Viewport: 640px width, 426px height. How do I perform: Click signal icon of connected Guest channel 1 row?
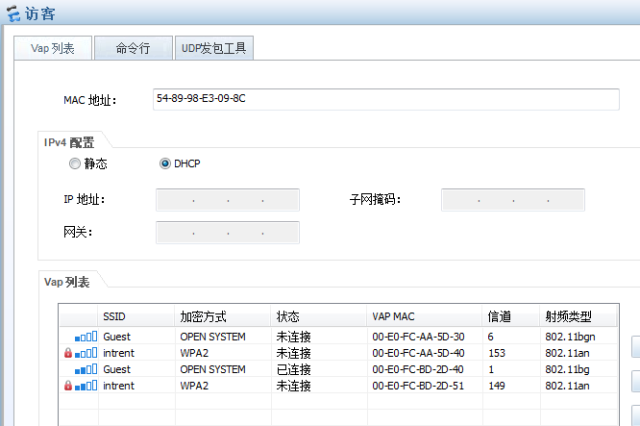point(86,369)
